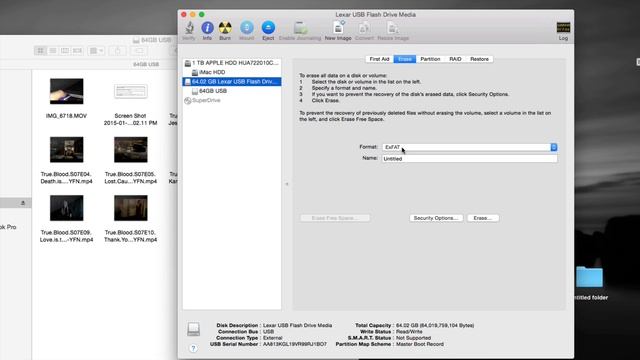Select the untitled folder on desktop

point(589,278)
